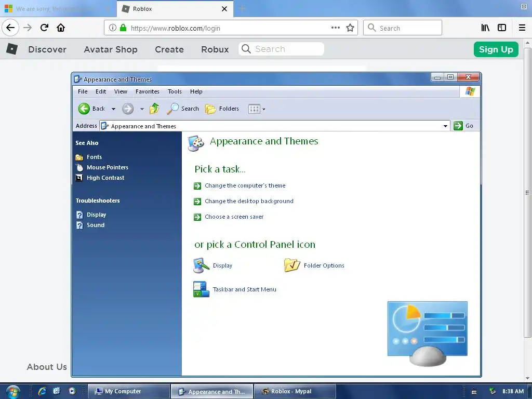Open the Help menu

(x=196, y=91)
